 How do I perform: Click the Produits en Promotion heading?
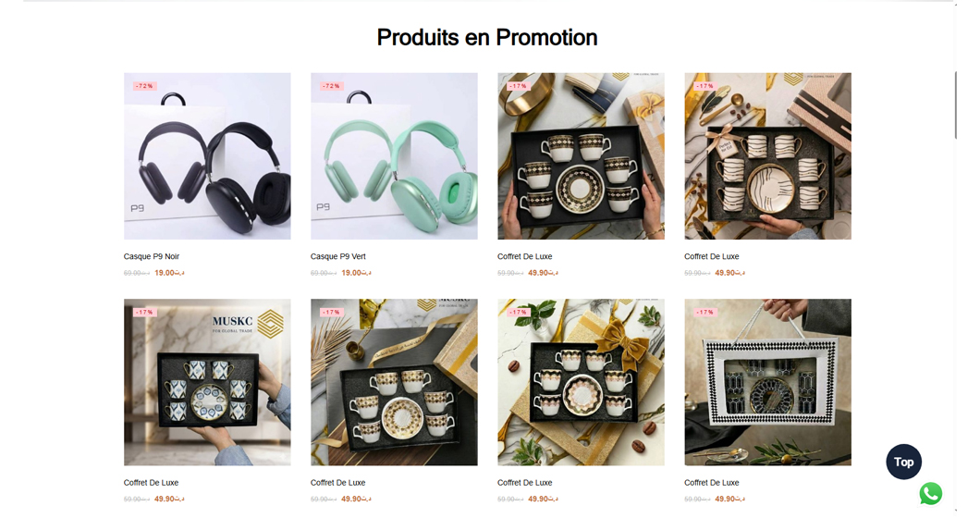(487, 38)
